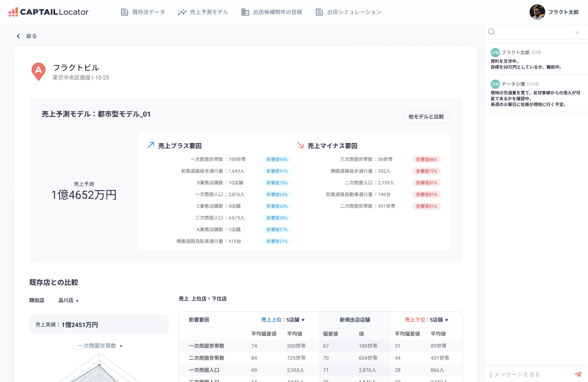Viewport: 588px width, 382px height.
Task: Click the down-arrow icon beside the chat search
Action: (577, 32)
